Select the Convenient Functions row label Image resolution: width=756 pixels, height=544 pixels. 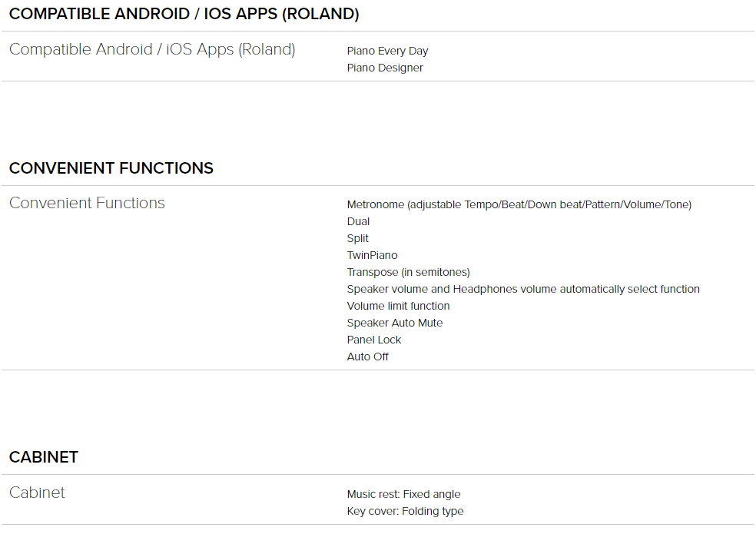88,203
